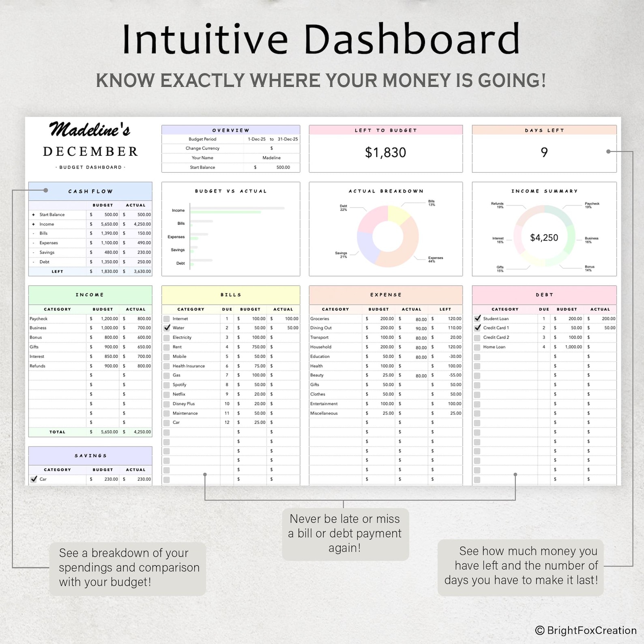Click the Debt 22% label in Actual Breakdown
This screenshot has width=644, height=644.
coord(343,208)
